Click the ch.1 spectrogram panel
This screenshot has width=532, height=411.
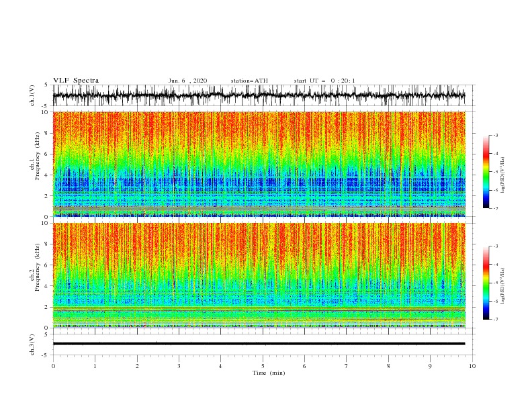click(x=259, y=164)
